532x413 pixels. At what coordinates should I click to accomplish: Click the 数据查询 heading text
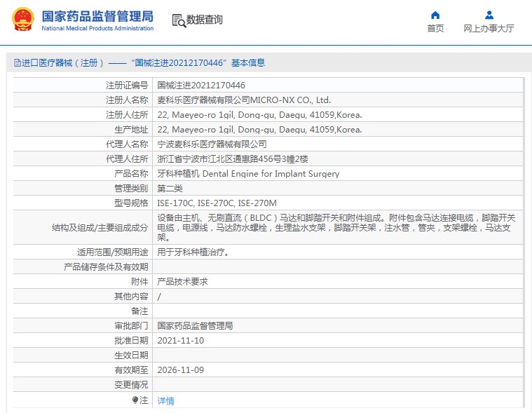(x=204, y=20)
